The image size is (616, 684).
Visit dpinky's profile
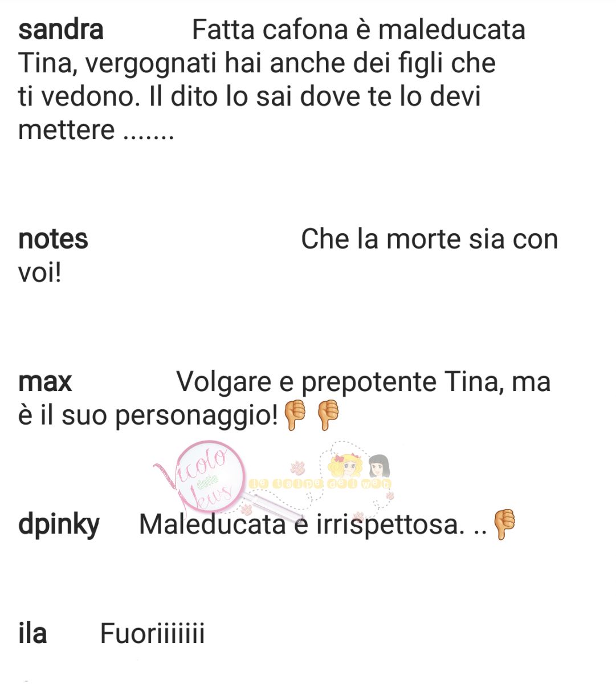[59, 525]
